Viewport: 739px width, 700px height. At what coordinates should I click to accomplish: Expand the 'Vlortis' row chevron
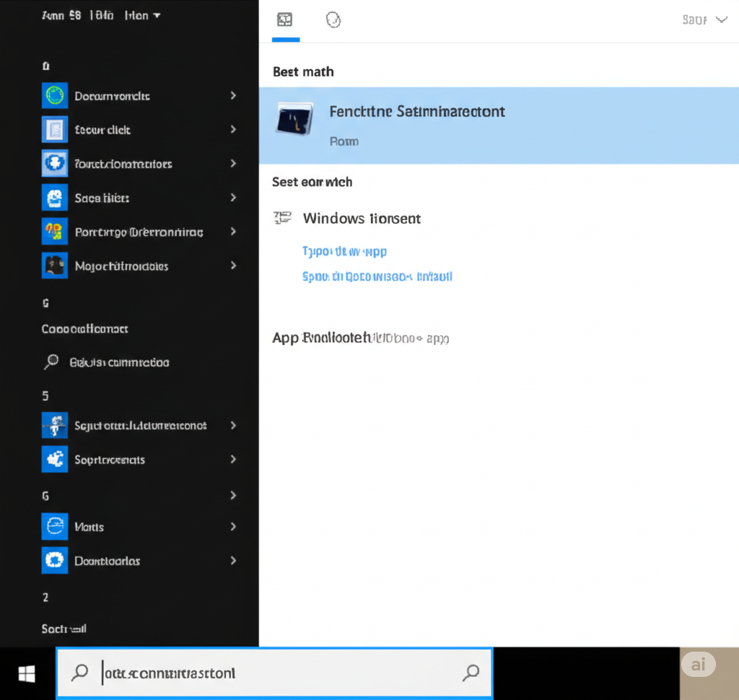point(233,527)
